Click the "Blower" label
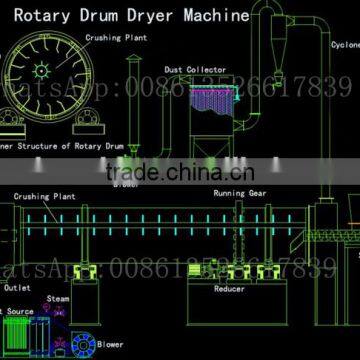This screenshot has width=360, height=360. click(x=110, y=344)
